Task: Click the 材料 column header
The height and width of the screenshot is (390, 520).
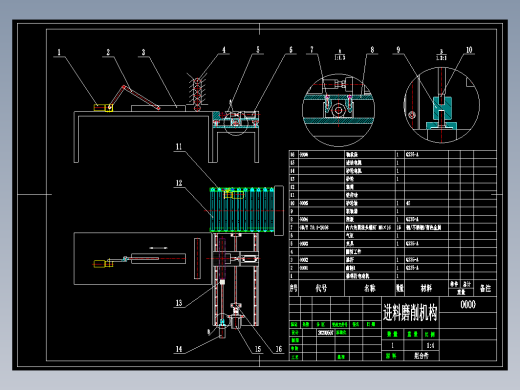Action: tap(426, 288)
